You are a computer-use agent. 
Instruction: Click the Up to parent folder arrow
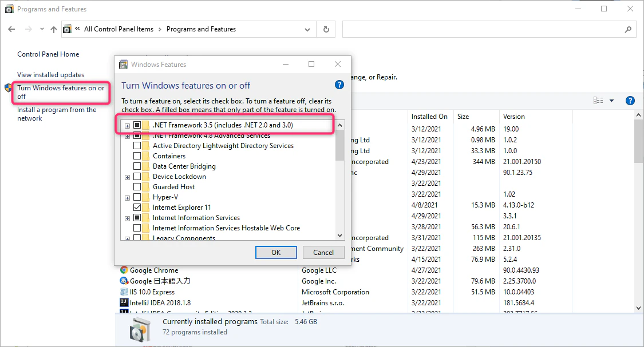tap(53, 29)
